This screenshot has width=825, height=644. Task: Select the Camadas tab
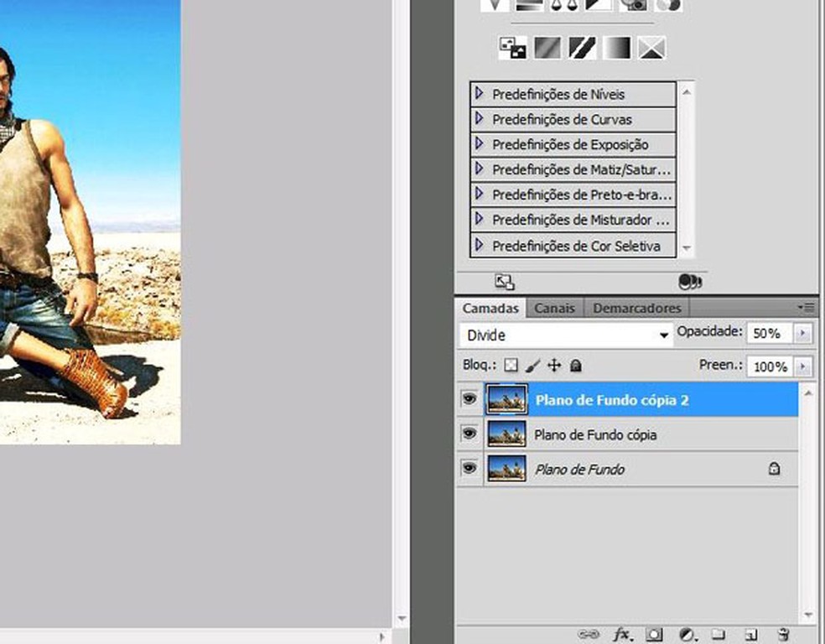click(x=490, y=308)
